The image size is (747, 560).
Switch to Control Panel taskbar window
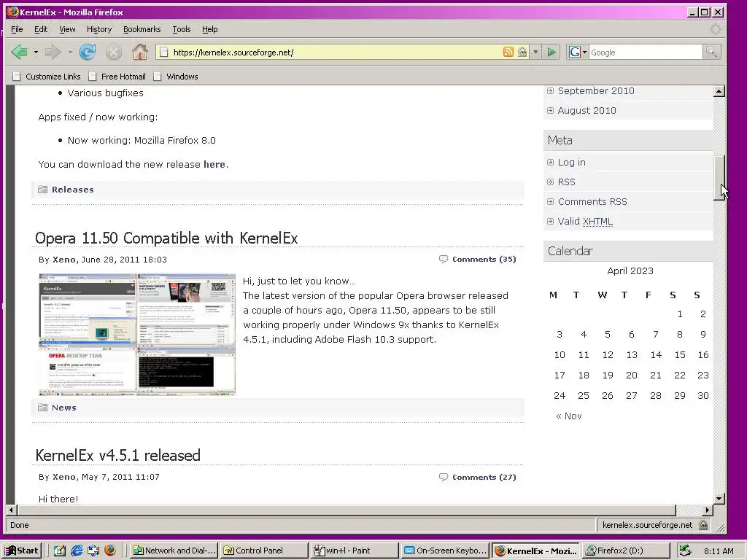[x=263, y=551]
